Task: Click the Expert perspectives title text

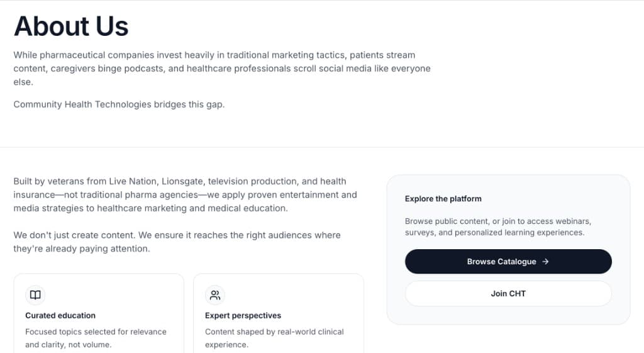Action: [x=243, y=315]
